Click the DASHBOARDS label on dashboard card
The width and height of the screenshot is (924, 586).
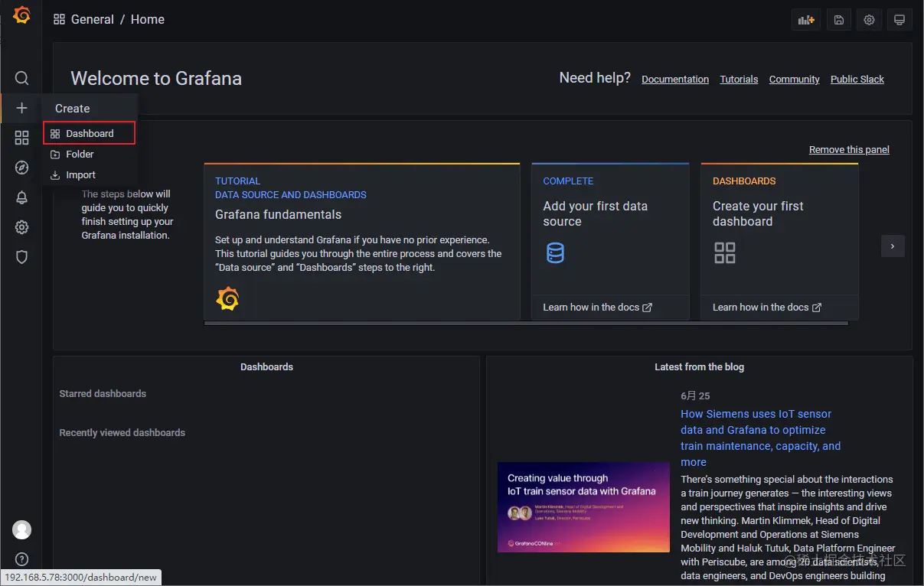point(744,181)
